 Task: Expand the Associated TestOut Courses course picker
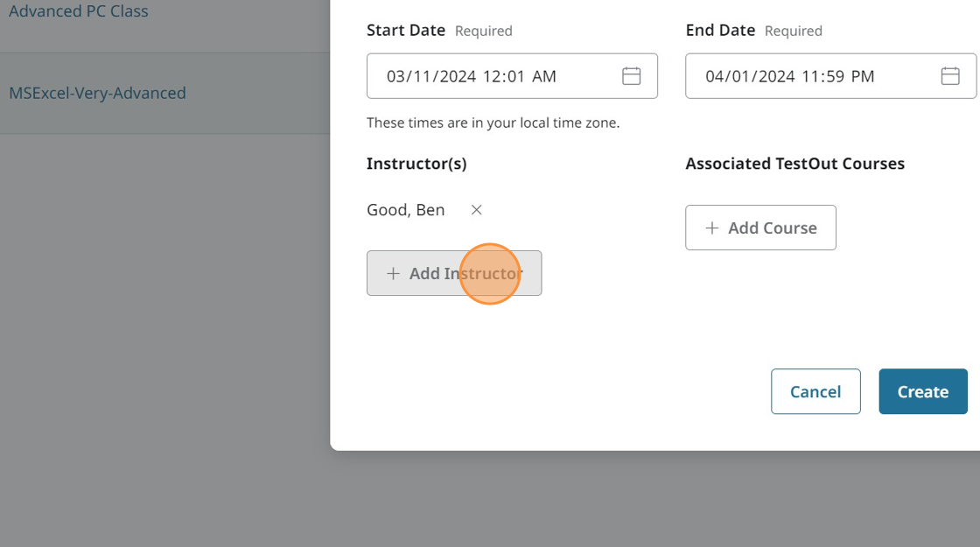click(760, 228)
